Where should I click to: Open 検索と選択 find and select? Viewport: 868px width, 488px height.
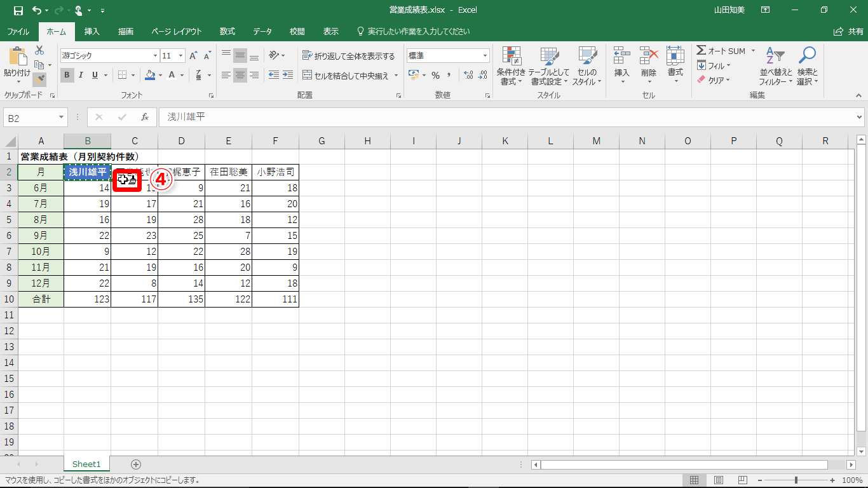(x=808, y=66)
